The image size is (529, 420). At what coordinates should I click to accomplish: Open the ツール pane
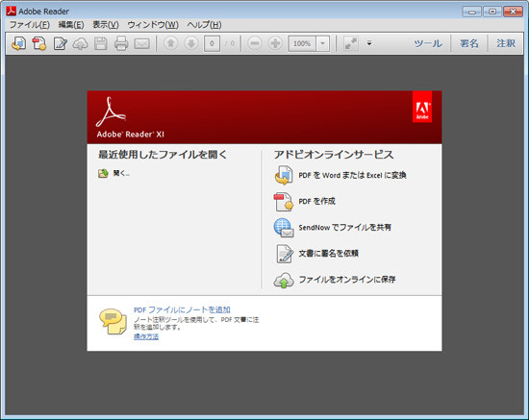[428, 43]
